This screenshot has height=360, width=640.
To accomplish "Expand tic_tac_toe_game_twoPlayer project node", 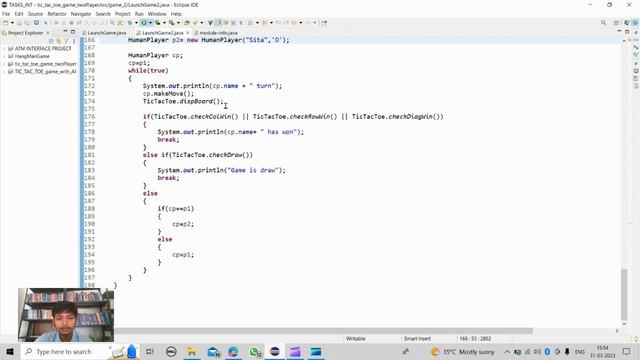I will click(x=4, y=64).
